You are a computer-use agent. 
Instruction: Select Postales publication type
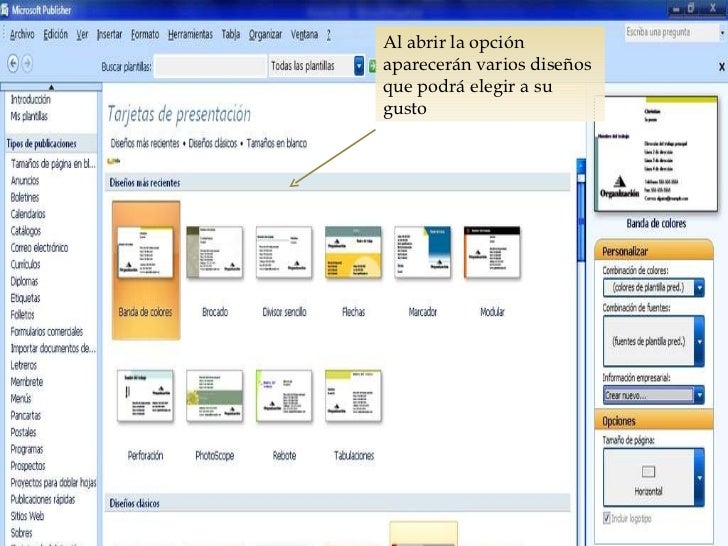tap(24, 432)
